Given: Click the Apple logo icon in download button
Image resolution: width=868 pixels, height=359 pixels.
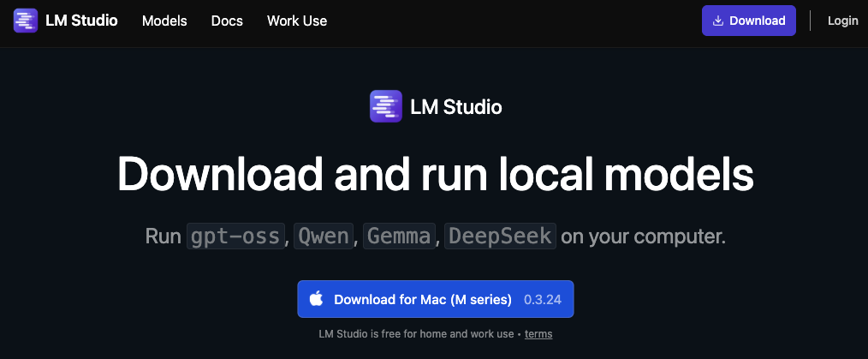Looking at the screenshot, I should point(316,299).
